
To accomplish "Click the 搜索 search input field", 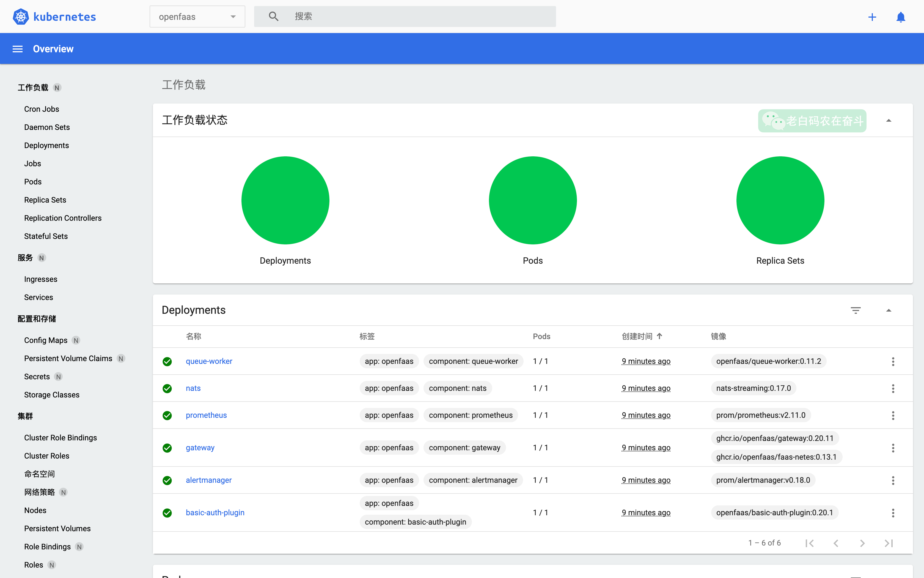I will point(405,17).
